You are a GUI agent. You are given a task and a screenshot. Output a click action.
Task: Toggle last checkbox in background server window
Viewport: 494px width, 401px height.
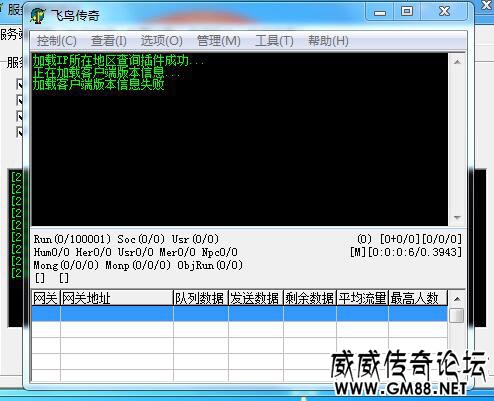(20, 132)
